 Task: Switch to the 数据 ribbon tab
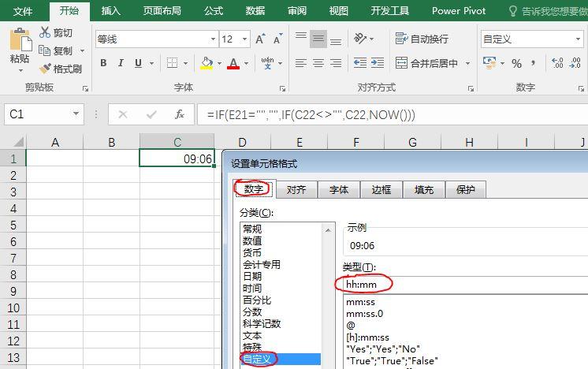[x=255, y=11]
